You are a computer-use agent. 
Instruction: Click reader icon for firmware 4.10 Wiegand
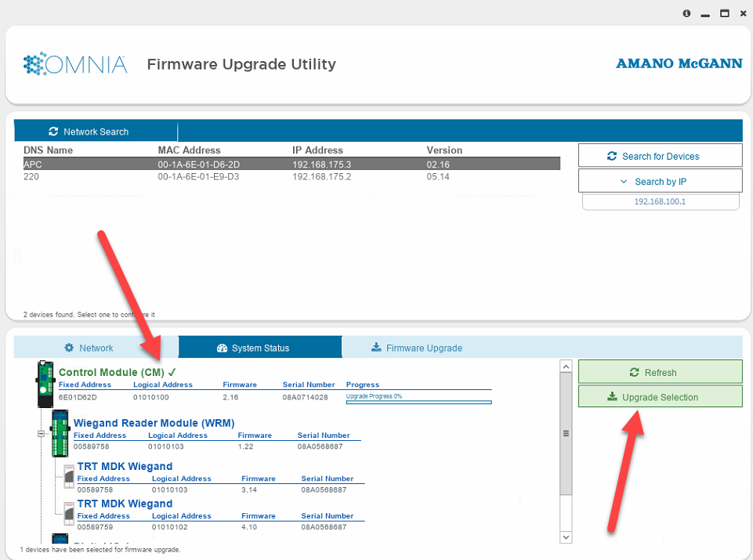[x=69, y=515]
